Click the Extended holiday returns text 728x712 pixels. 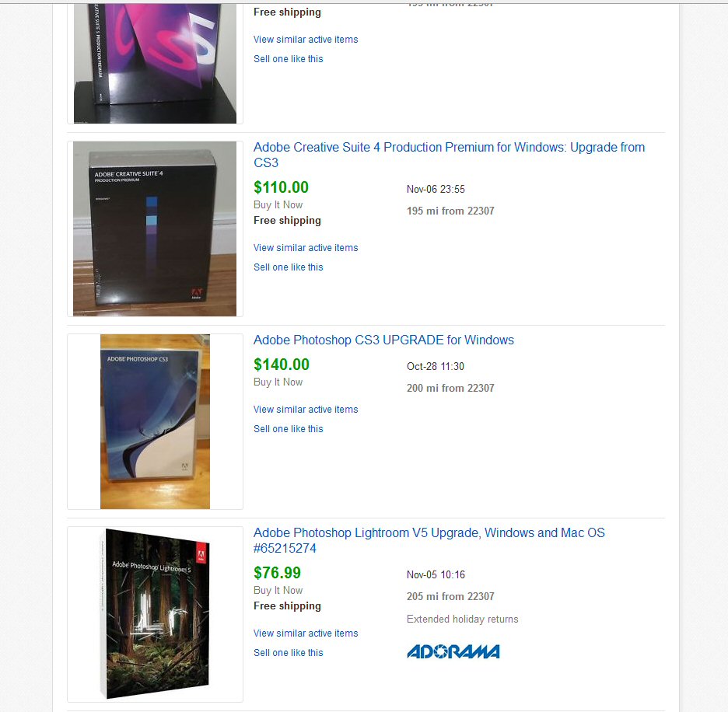coord(463,620)
